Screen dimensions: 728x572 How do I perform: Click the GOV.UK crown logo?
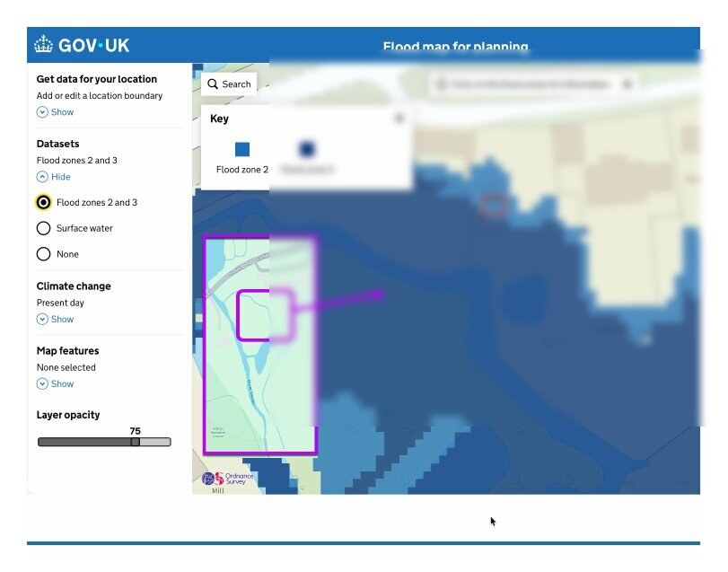[x=43, y=45]
